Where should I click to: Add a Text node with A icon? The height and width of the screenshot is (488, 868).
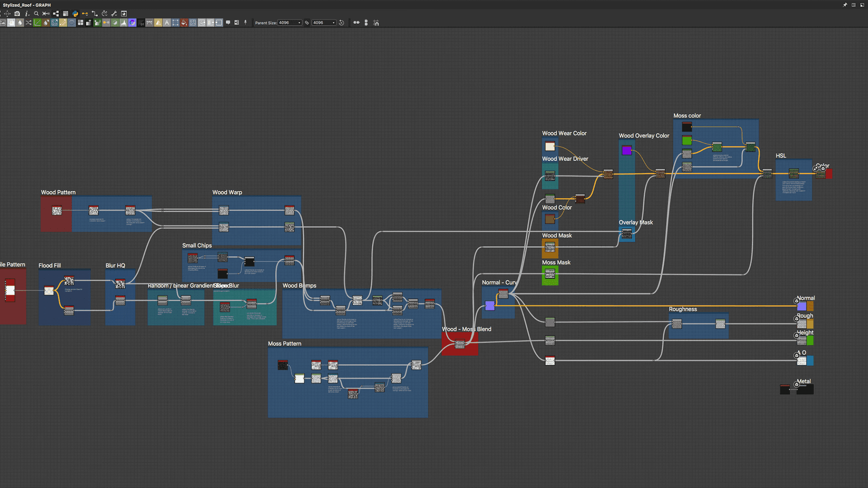[x=167, y=23]
